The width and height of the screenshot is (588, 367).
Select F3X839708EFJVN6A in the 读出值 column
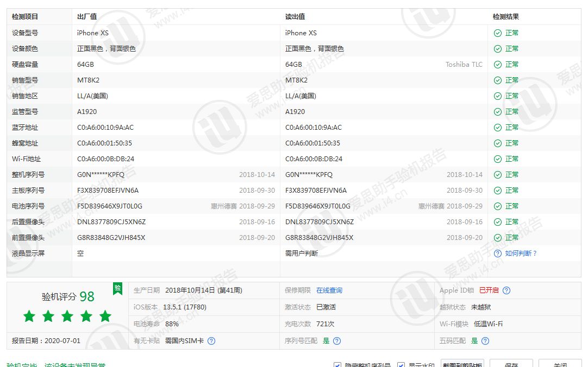pos(316,190)
